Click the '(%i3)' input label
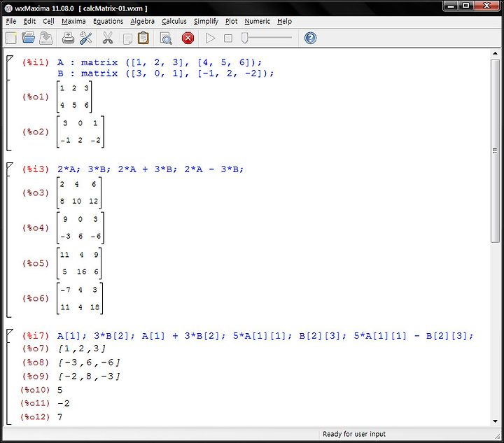This screenshot has width=504, height=443. click(x=36, y=169)
